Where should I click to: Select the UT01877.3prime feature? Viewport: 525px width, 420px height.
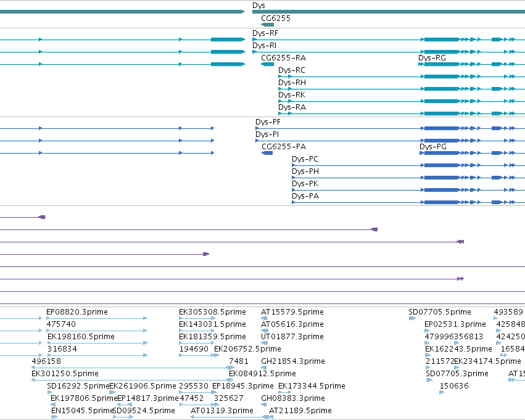click(x=292, y=337)
